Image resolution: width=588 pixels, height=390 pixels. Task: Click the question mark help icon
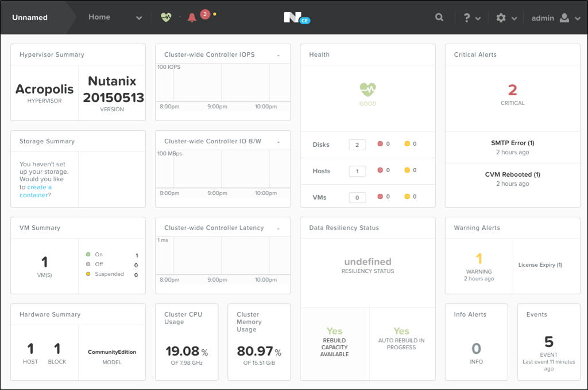(x=466, y=18)
